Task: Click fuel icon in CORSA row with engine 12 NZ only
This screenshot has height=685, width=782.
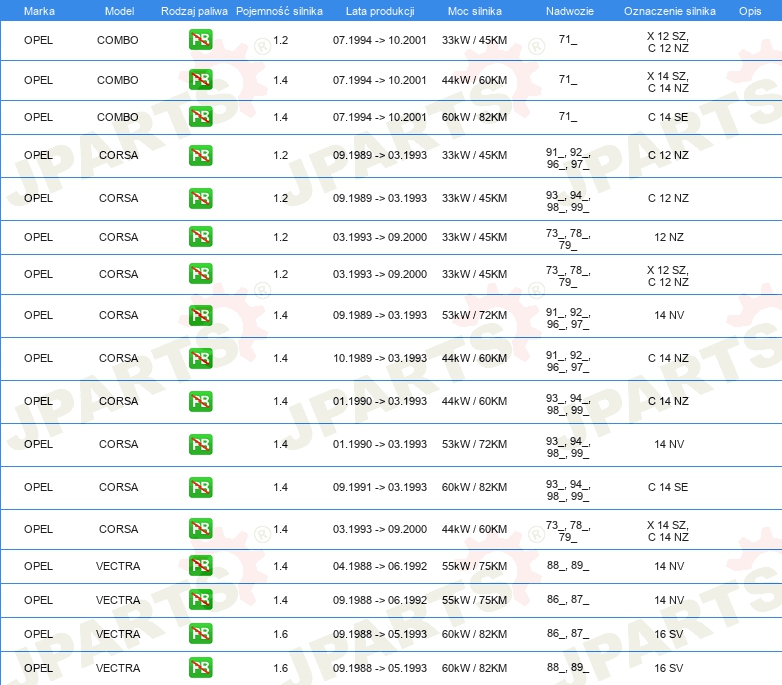Action: [200, 237]
